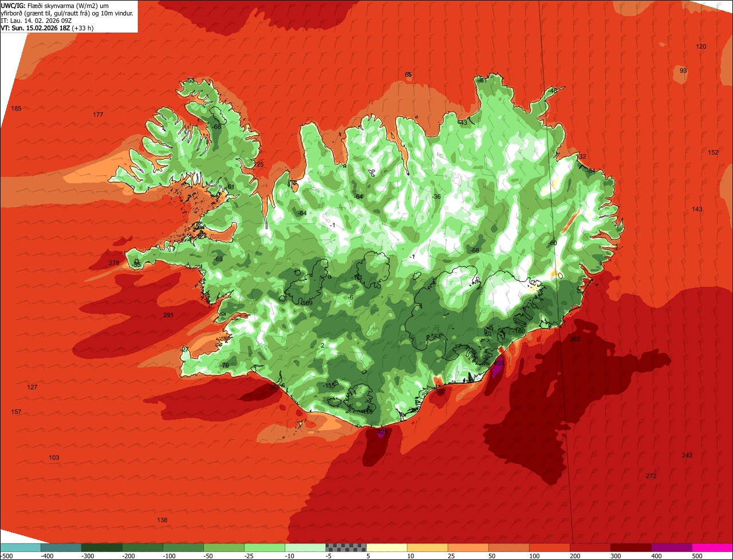The image size is (733, 560).
Task: Select the value 272 on the map
Action: [651, 476]
